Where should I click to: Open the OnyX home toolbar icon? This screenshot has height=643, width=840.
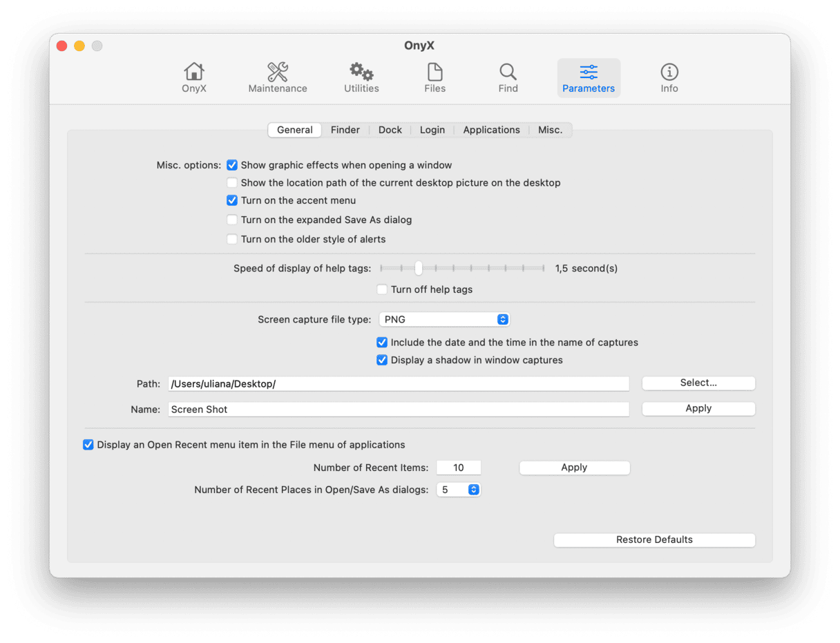point(194,72)
